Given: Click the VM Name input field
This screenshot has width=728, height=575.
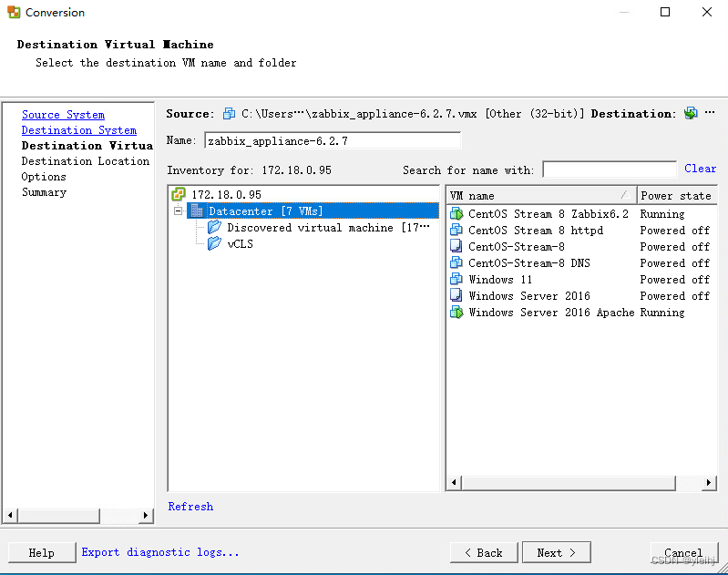Looking at the screenshot, I should pos(333,140).
